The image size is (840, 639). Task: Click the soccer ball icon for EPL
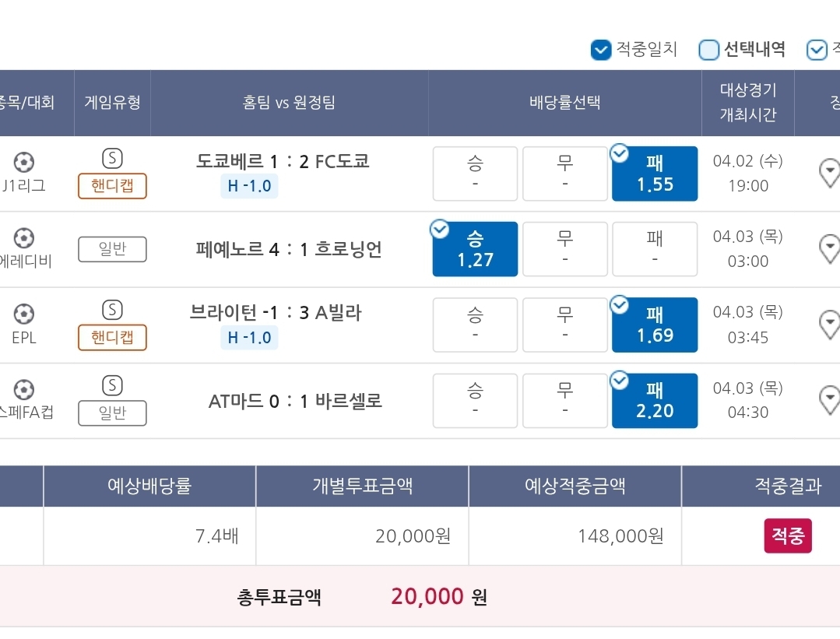click(x=24, y=314)
